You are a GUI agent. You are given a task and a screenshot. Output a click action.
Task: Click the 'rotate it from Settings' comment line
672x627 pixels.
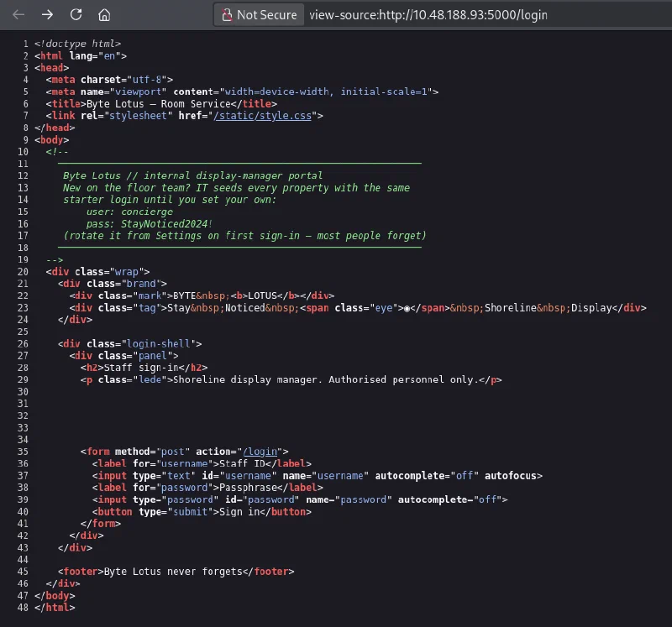coord(244,236)
